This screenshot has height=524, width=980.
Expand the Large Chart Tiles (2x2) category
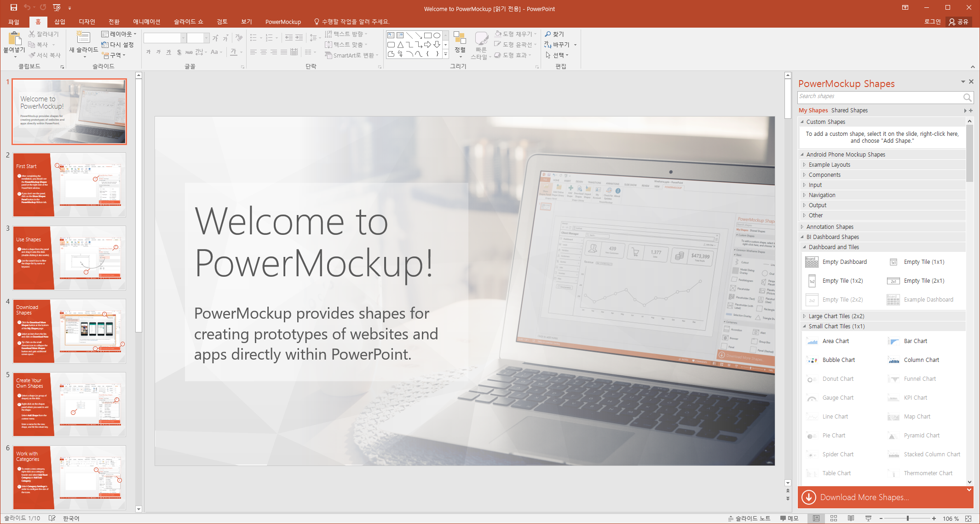pyautogui.click(x=836, y=316)
